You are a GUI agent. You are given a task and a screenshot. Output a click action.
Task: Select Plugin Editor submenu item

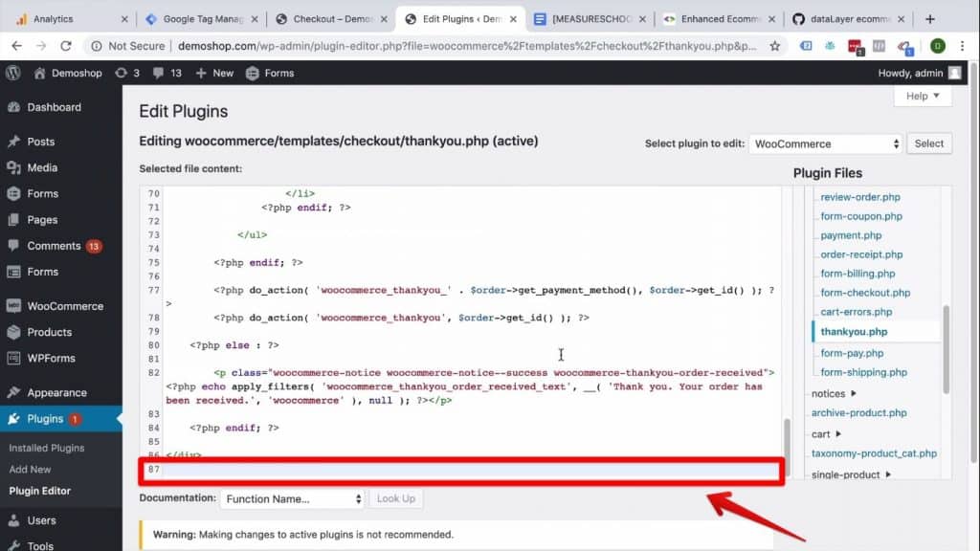tap(39, 491)
